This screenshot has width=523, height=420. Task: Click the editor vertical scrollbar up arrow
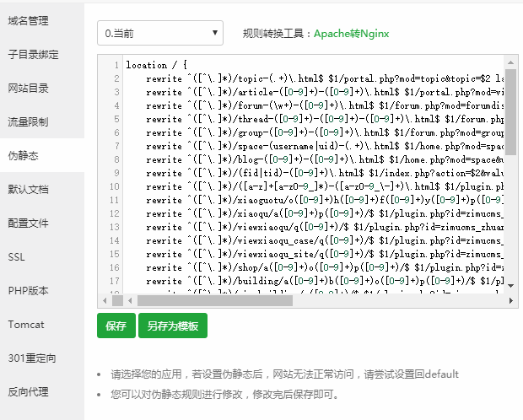click(x=510, y=62)
